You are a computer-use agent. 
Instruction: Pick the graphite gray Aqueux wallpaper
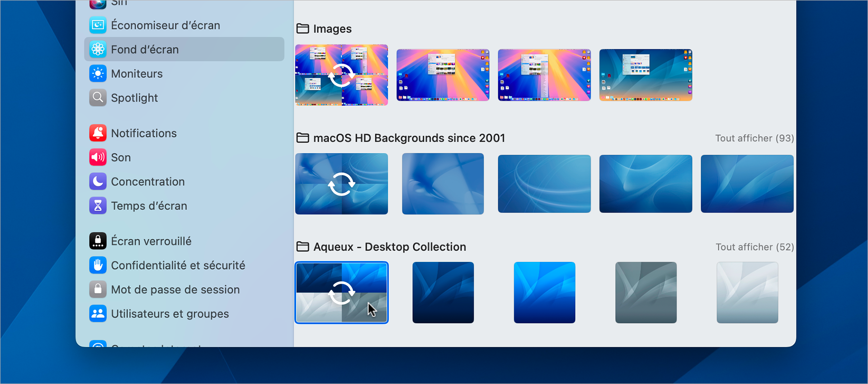(646, 293)
